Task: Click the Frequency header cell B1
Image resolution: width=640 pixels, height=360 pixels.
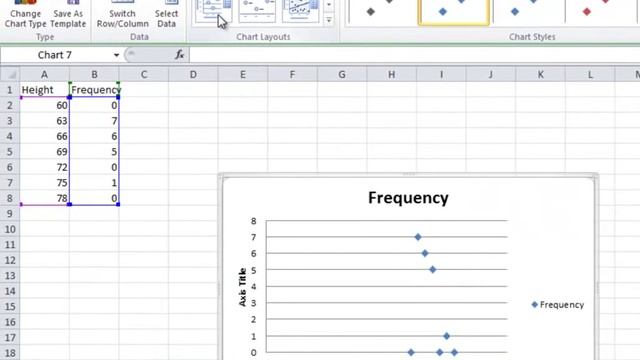Action: pos(94,90)
